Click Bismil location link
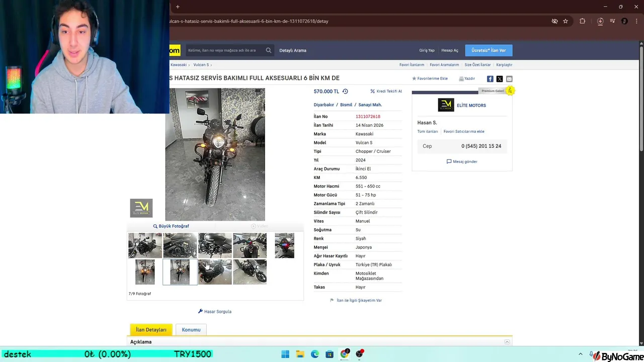The height and width of the screenshot is (362, 644). [346, 105]
